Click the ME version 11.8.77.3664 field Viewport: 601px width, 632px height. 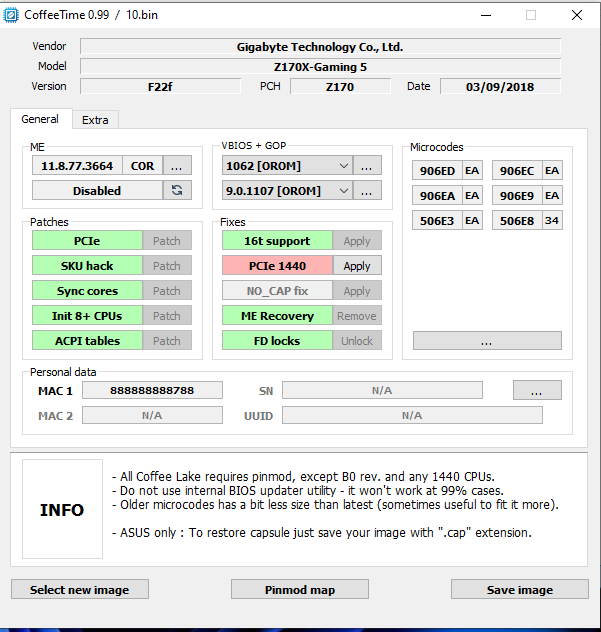click(77, 166)
